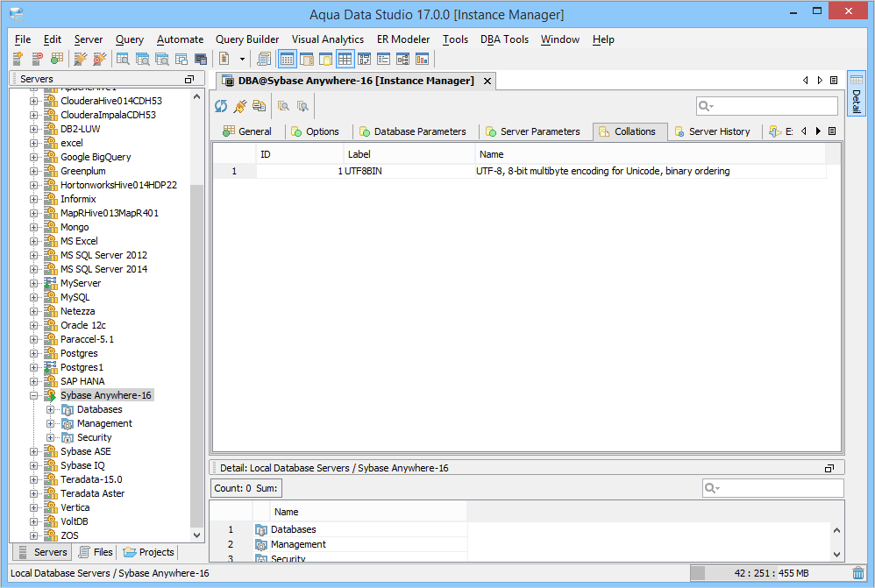875x588 pixels.
Task: Click the form list layout toolbar icon
Action: click(383, 59)
